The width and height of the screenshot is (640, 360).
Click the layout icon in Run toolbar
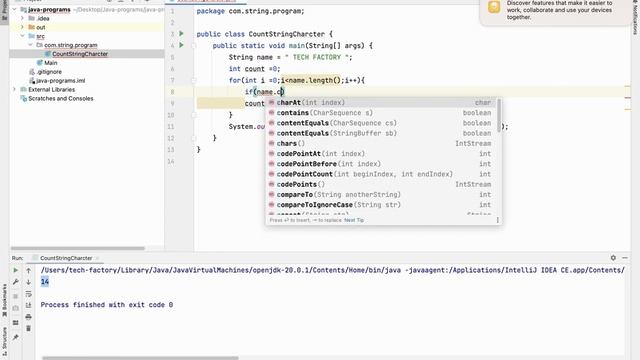tap(16, 322)
